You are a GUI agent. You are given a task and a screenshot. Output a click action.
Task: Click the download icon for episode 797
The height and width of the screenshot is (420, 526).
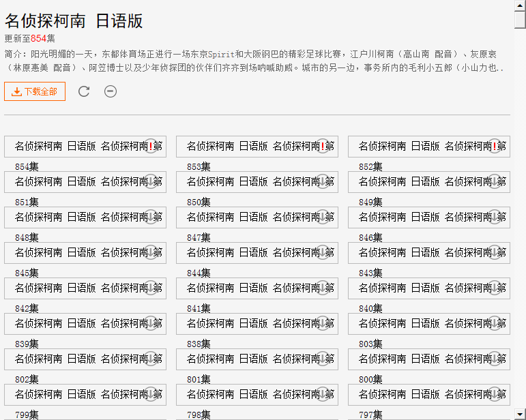click(x=495, y=395)
